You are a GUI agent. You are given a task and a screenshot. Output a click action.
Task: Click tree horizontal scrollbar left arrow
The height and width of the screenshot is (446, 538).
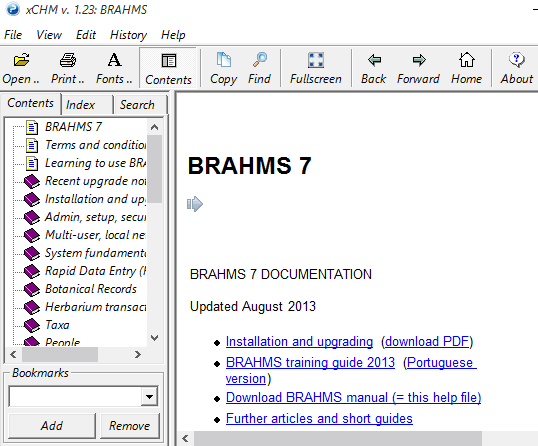[x=13, y=354]
